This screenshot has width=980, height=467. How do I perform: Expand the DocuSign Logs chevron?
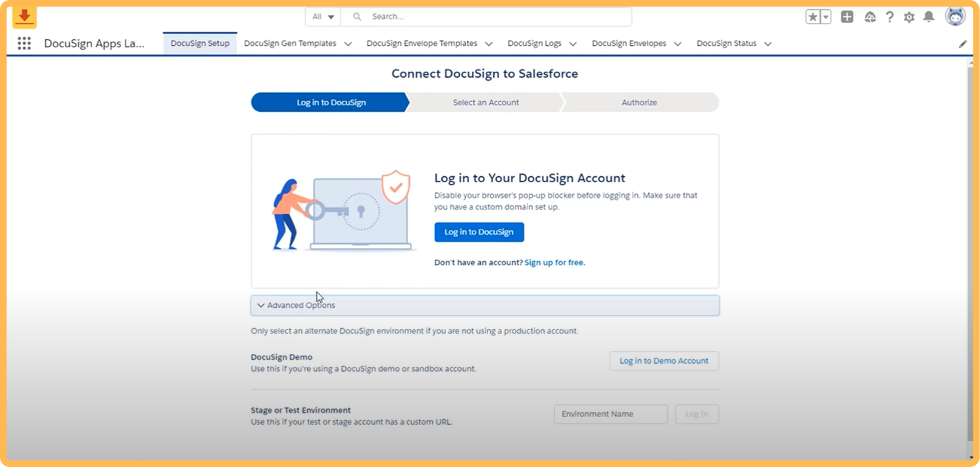(573, 44)
